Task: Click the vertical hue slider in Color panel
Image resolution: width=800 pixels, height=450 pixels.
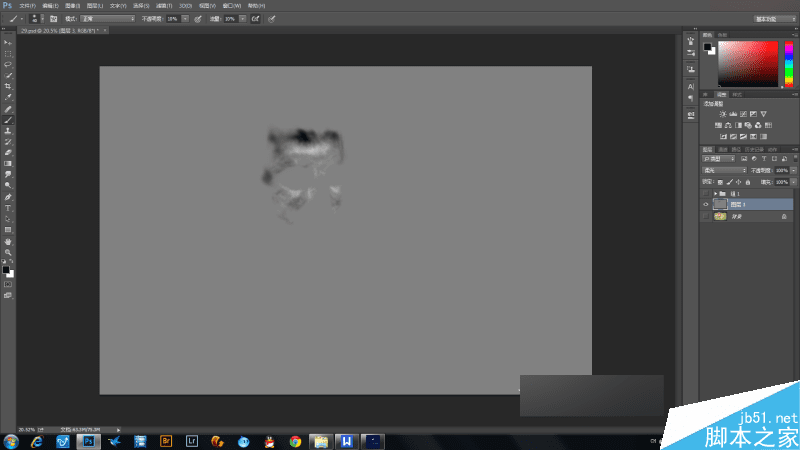Action: tap(789, 64)
